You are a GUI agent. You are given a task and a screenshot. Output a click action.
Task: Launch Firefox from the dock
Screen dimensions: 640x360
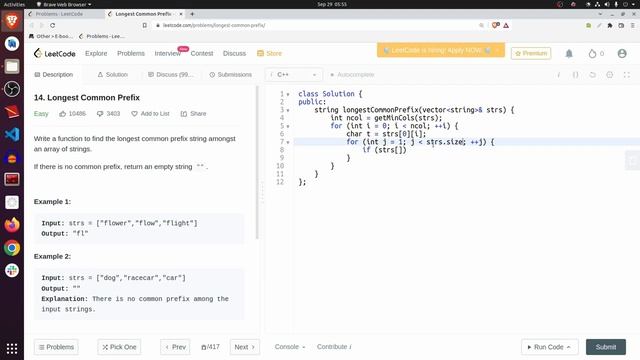coord(12,225)
